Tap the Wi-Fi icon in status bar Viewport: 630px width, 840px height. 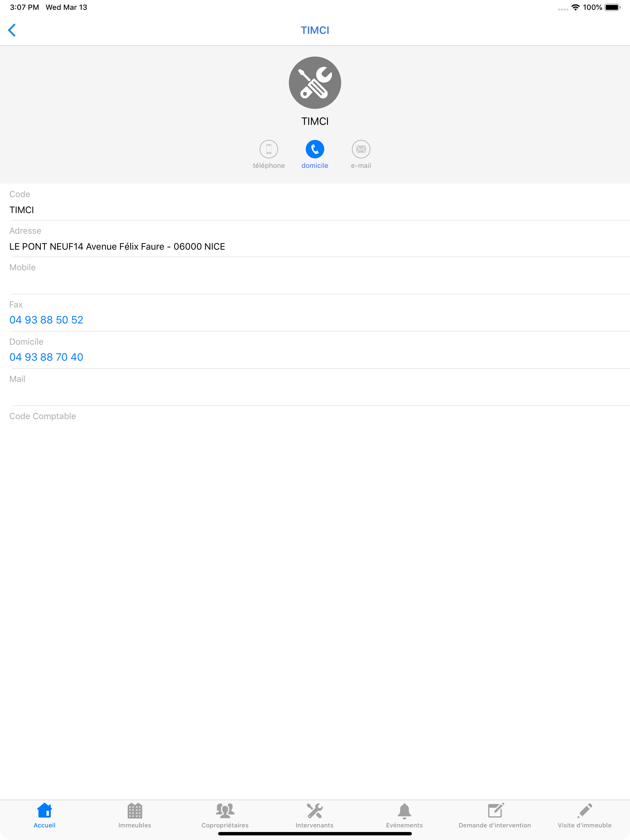tap(575, 7)
